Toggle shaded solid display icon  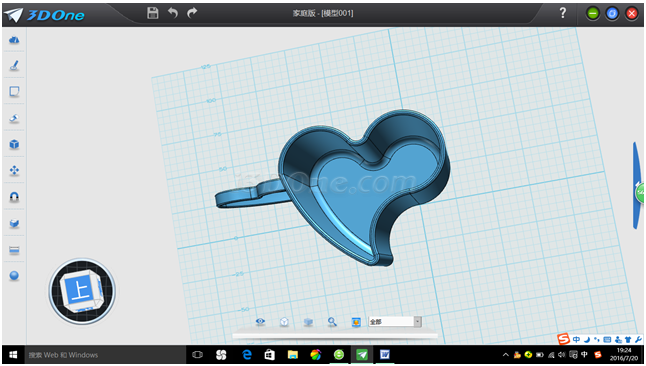pos(308,322)
